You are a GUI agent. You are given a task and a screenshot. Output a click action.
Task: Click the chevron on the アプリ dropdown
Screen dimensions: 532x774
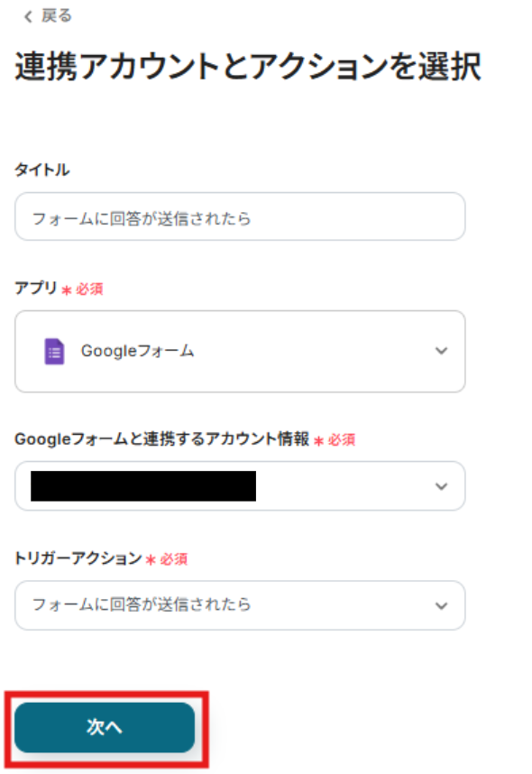(440, 352)
